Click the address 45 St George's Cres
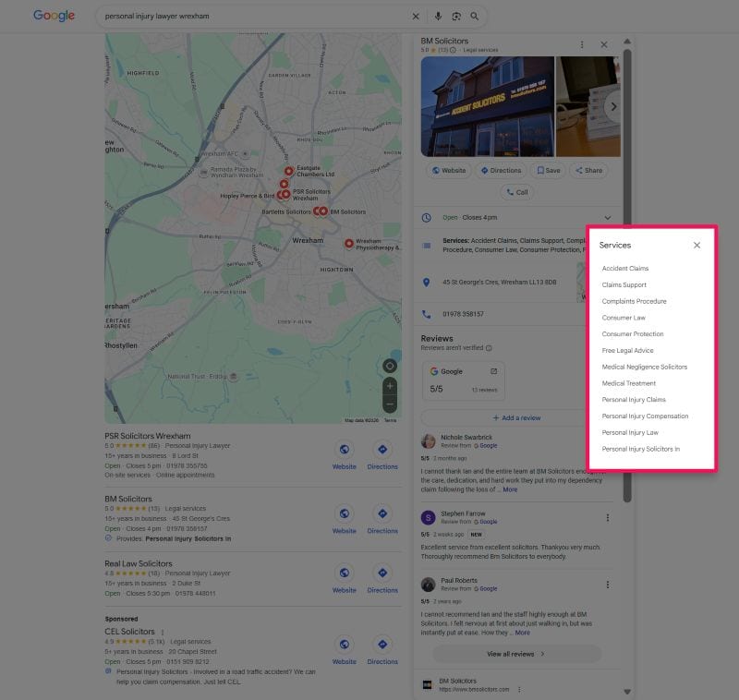Image resolution: width=739 pixels, height=700 pixels. pyautogui.click(x=499, y=283)
